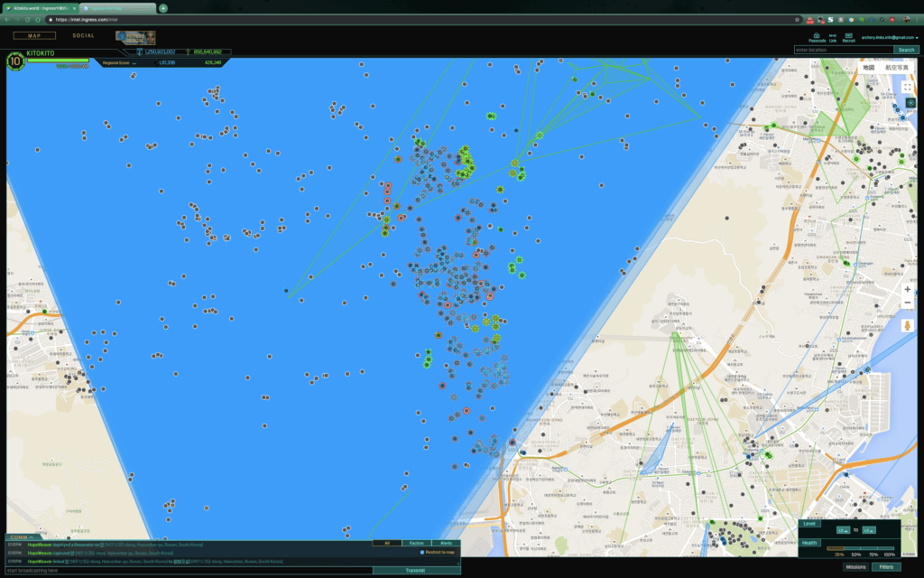Switch COMM to the Alerts tab
Screen dimensions: 924x578
pos(446,543)
